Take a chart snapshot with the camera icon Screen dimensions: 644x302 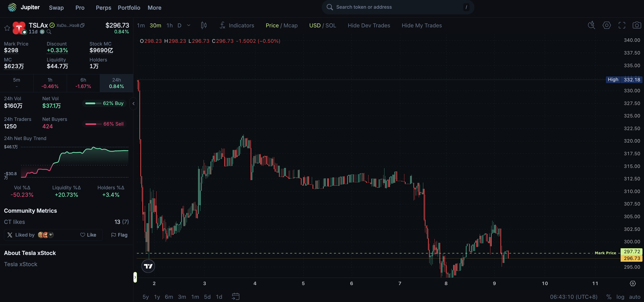point(637,25)
